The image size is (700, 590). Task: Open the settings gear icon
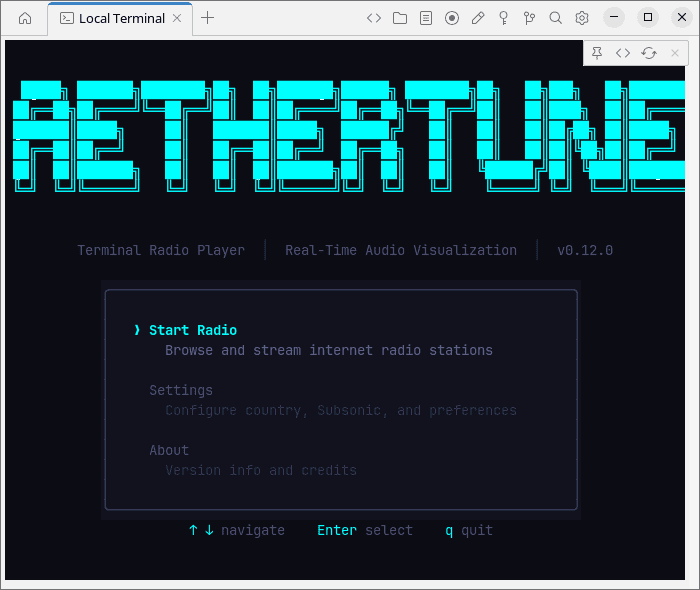(x=582, y=18)
